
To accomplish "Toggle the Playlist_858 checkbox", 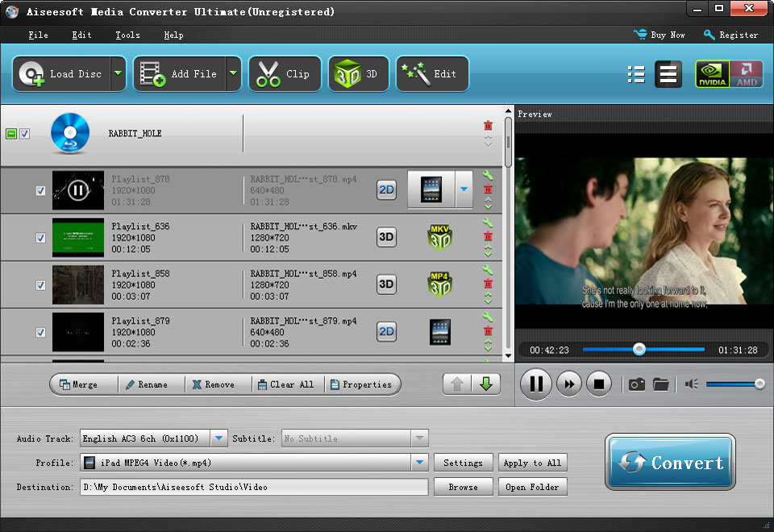I will (40, 285).
